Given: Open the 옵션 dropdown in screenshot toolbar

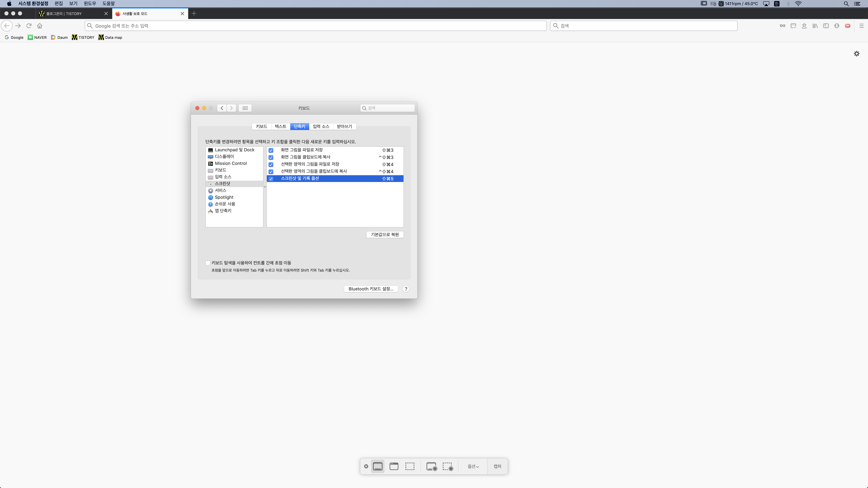Looking at the screenshot, I should (x=473, y=466).
